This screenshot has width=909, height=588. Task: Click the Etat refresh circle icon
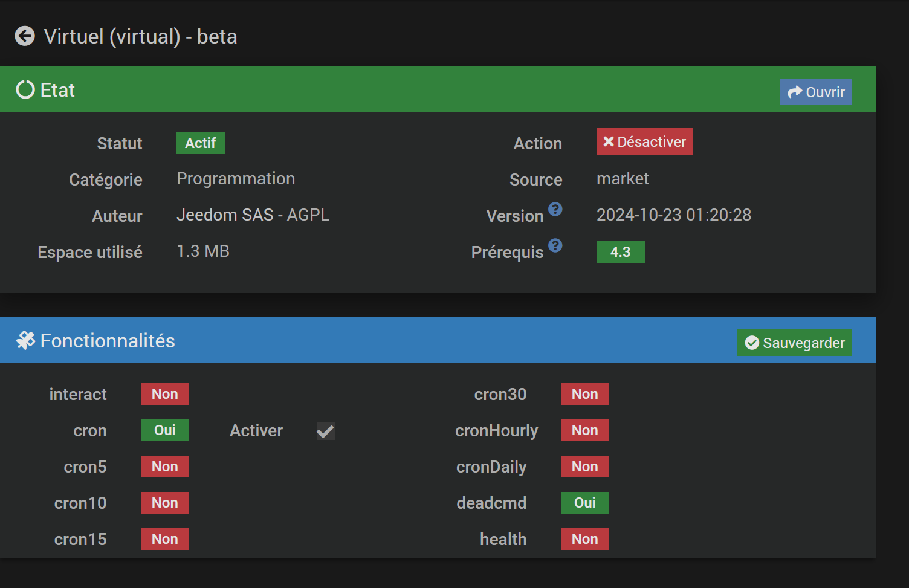click(x=25, y=89)
